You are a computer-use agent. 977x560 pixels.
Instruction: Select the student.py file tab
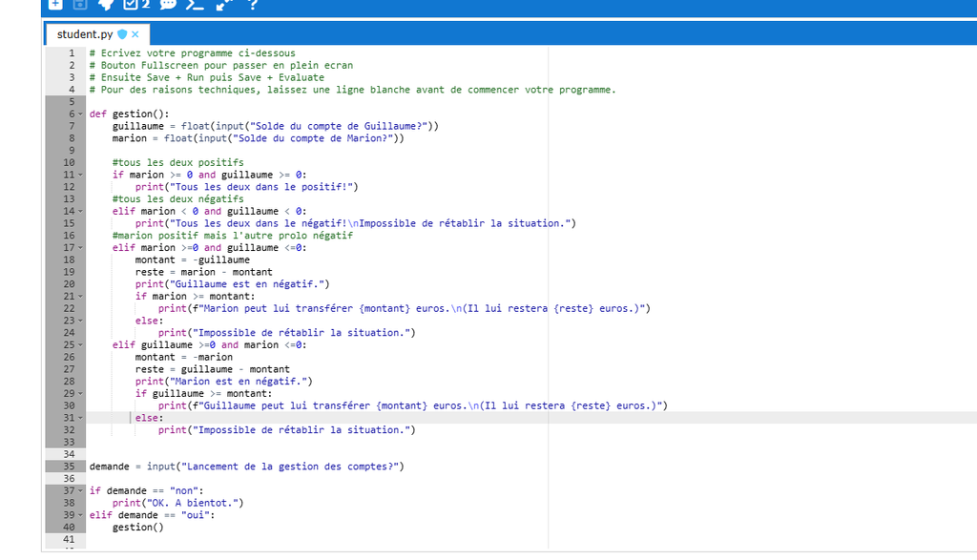point(84,34)
